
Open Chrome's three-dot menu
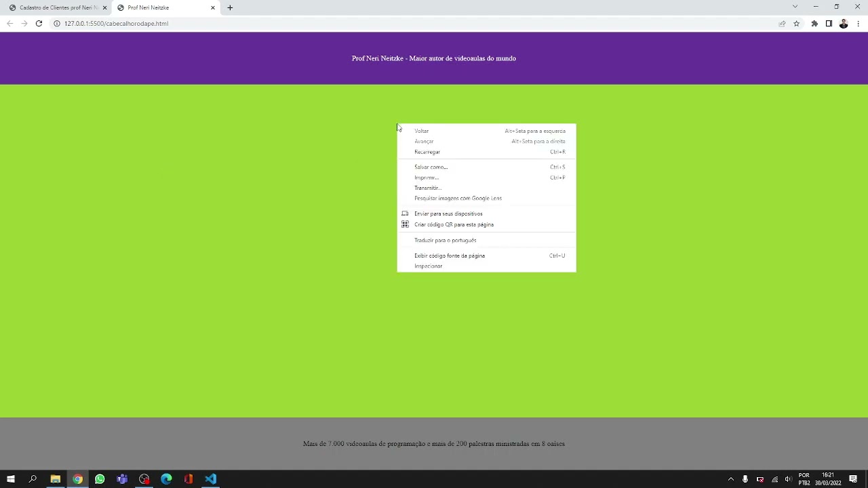coord(859,23)
